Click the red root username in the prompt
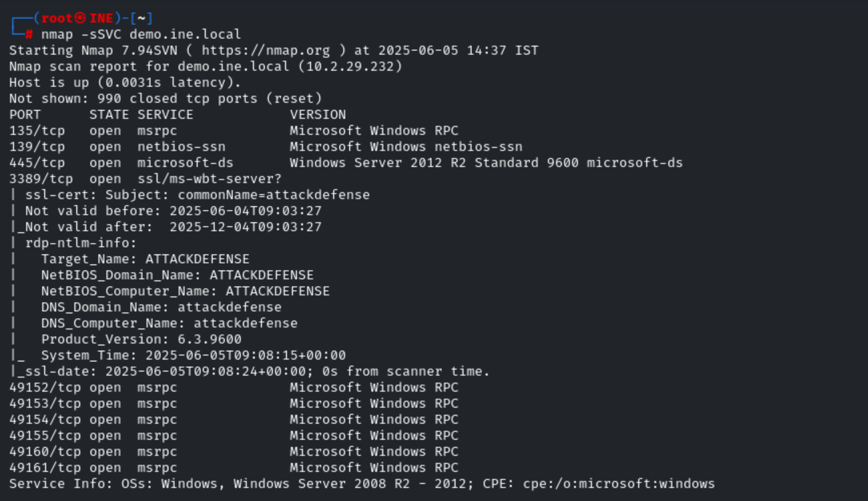The image size is (868, 501). tap(57, 19)
